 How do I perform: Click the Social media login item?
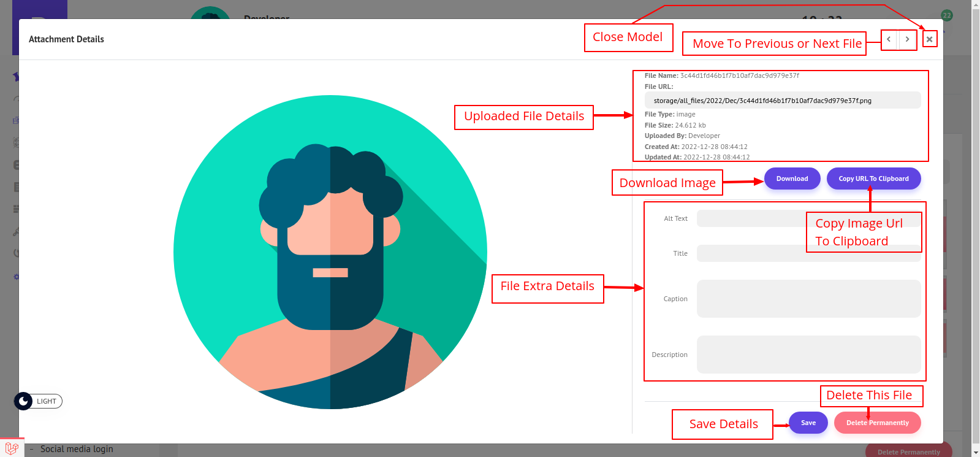click(x=77, y=449)
